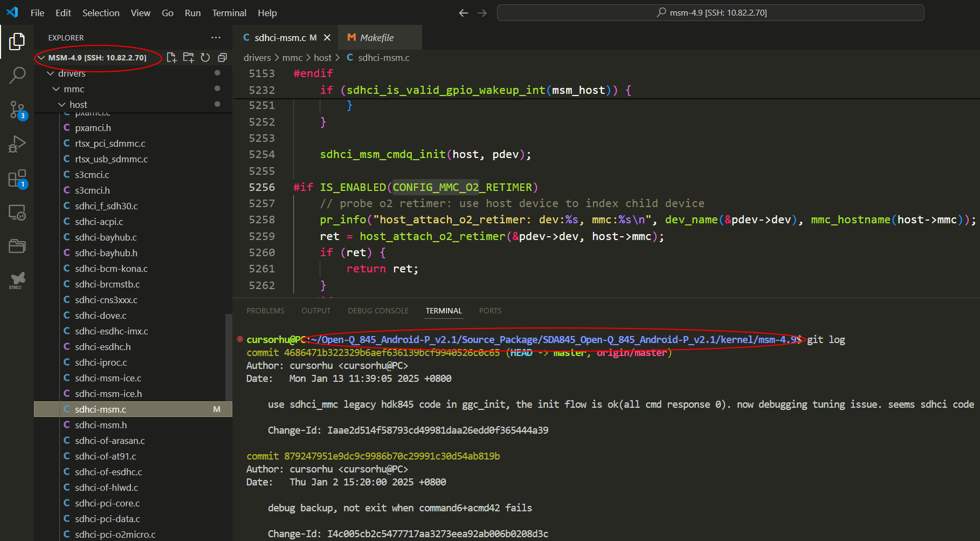Viewport: 980px width, 541px height.
Task: Collapse the MSM-4.9 workspace root
Action: (x=42, y=58)
